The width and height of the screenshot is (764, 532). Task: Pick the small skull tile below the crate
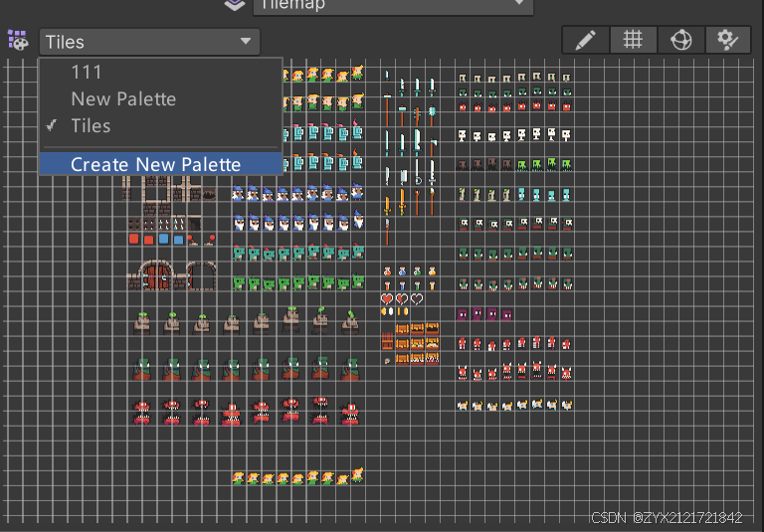click(387, 361)
